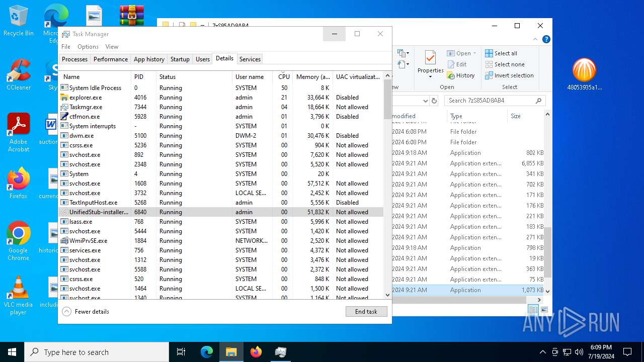Click the Explorer horizontal scrollbar
The width and height of the screenshot is (644, 362).
click(x=459, y=300)
